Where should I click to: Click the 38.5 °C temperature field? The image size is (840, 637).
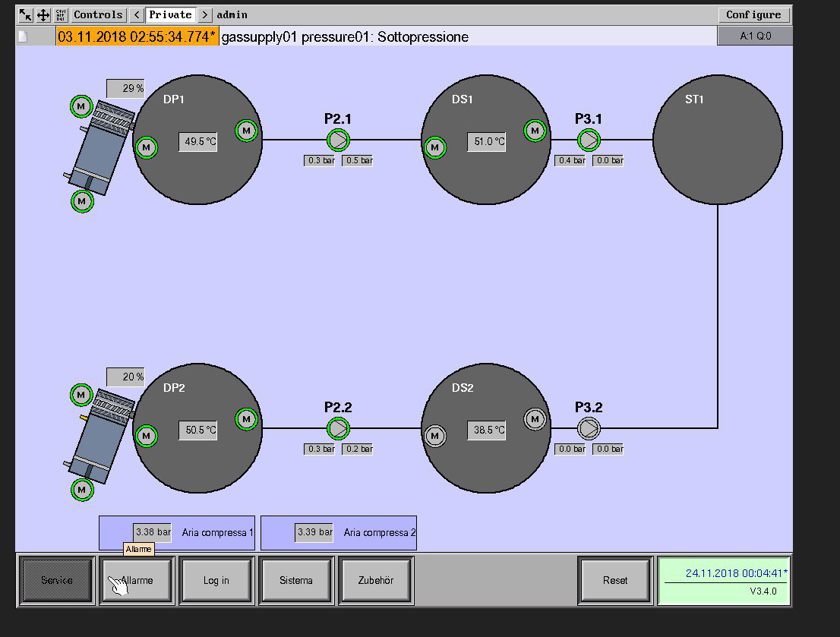click(486, 430)
